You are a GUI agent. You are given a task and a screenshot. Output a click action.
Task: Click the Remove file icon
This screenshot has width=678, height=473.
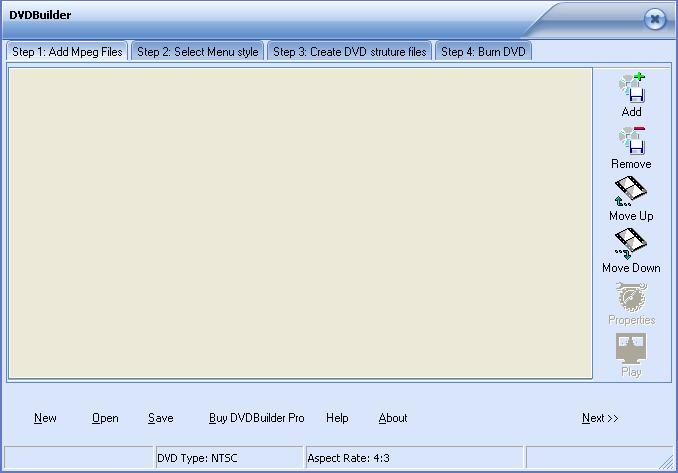[631, 141]
